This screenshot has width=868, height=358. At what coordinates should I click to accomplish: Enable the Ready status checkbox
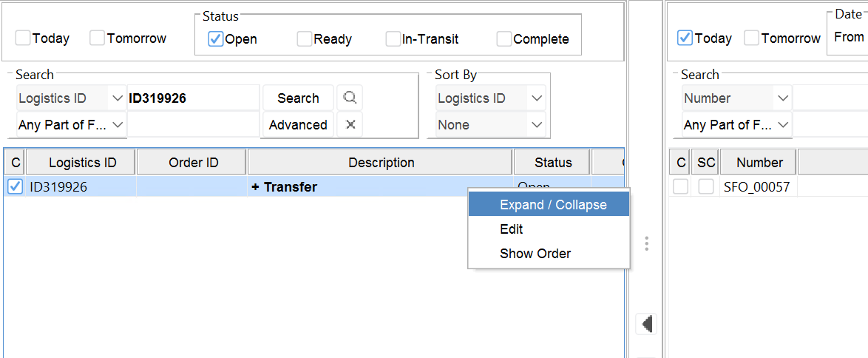point(305,39)
